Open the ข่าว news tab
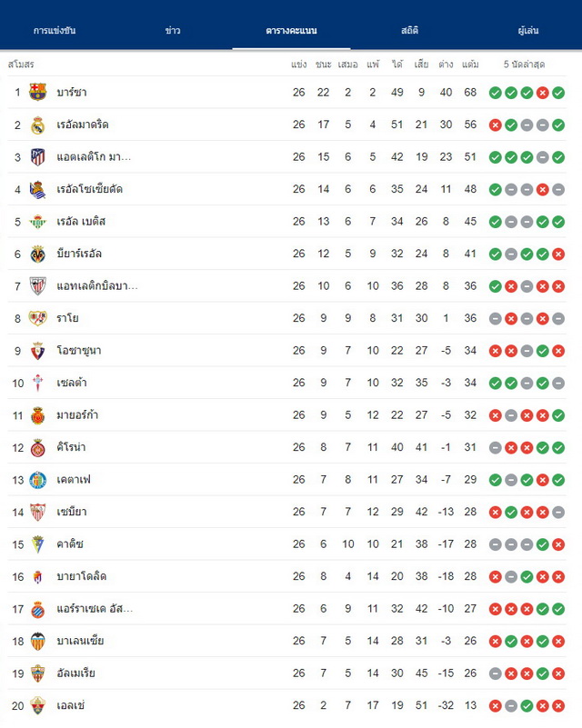This screenshot has height=728, width=582. pos(173,31)
